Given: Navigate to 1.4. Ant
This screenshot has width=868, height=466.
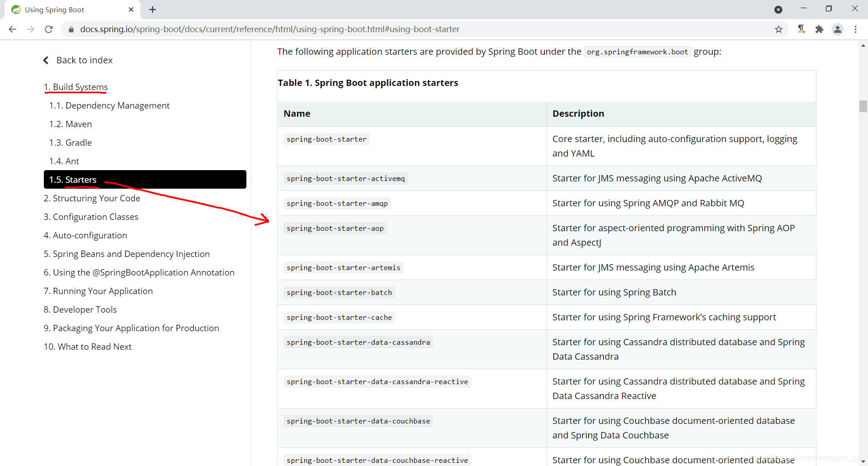Looking at the screenshot, I should point(64,161).
